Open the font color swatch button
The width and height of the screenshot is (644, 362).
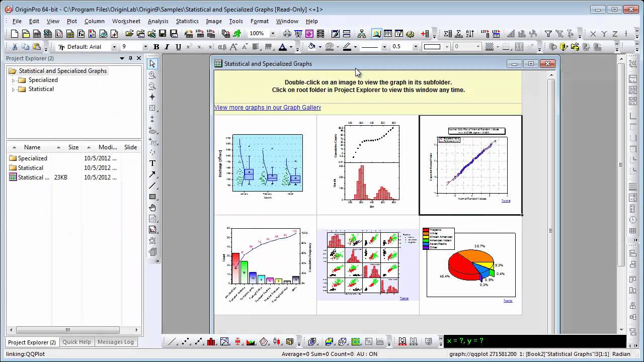pyautogui.click(x=283, y=47)
